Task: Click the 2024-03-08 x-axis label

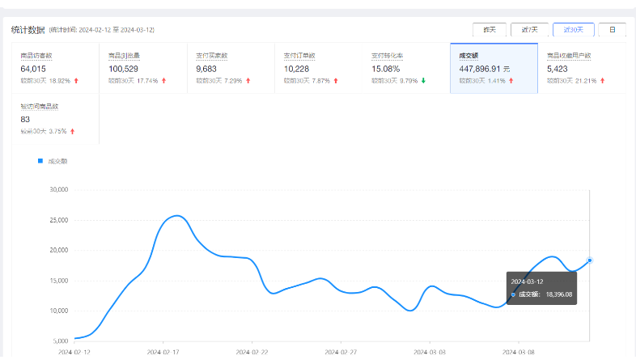Action: (519, 352)
